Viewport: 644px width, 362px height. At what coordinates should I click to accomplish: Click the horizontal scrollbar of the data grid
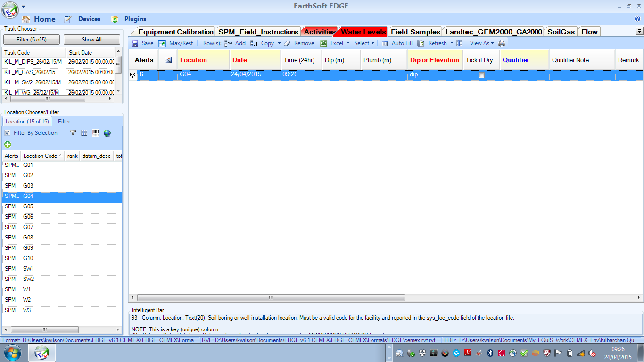271,298
